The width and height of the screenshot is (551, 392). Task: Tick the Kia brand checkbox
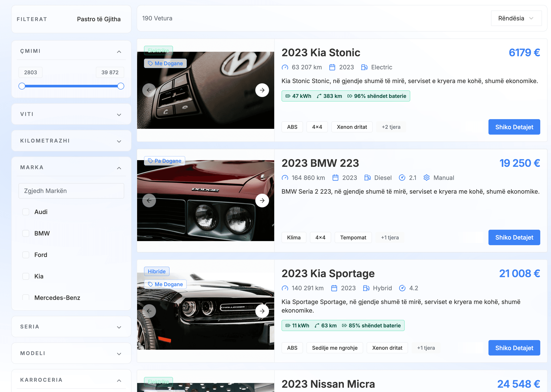[26, 276]
